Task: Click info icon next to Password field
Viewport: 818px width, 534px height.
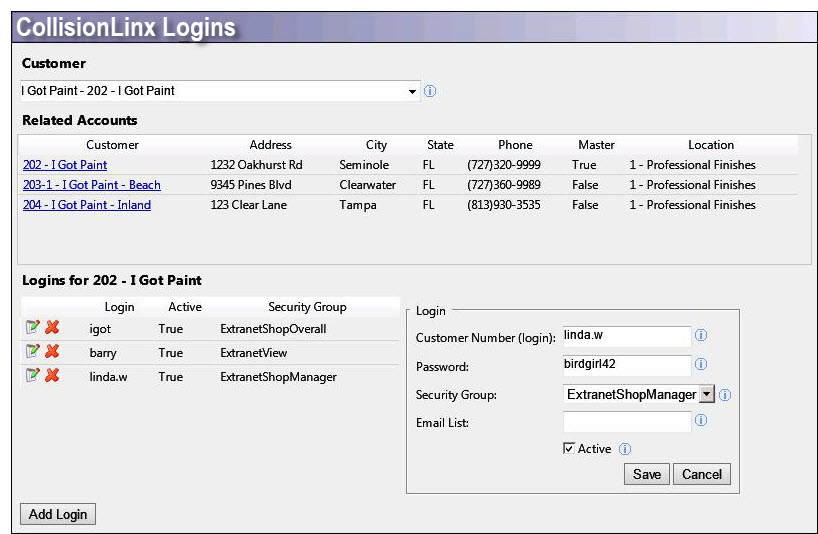Action: click(701, 365)
